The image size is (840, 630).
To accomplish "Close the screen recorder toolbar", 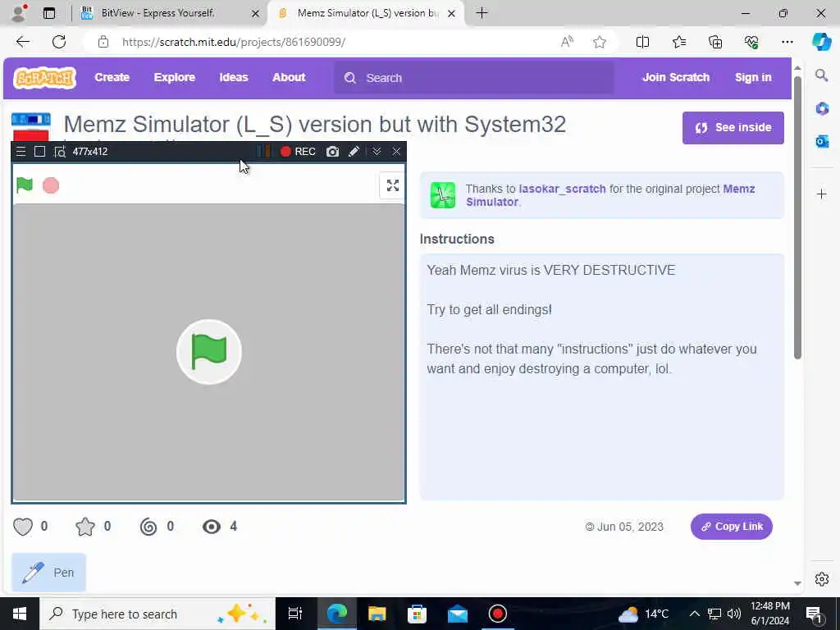I will point(396,152).
